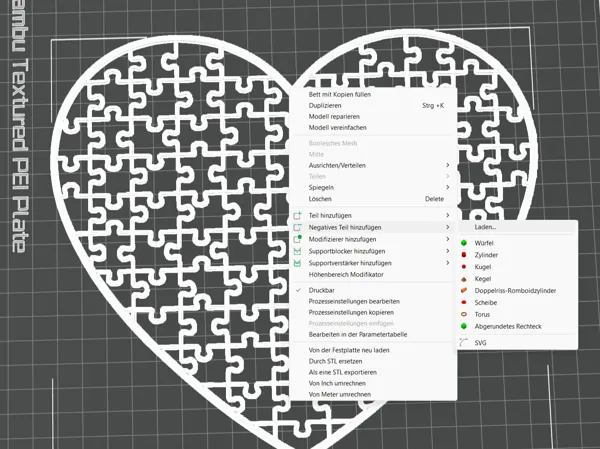Expand the Supportverstärker hinzufügen submenu arrow
600x449 pixels.
448,263
